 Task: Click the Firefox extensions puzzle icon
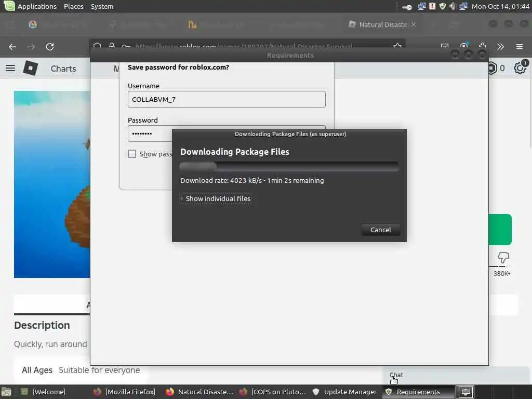(482, 46)
